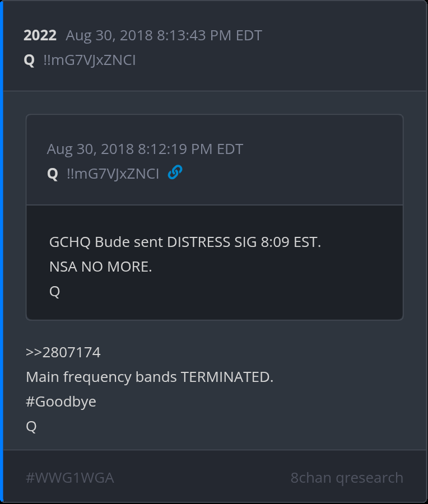428x504 pixels.
Task: Click the empty space in the post footer
Action: click(202, 478)
